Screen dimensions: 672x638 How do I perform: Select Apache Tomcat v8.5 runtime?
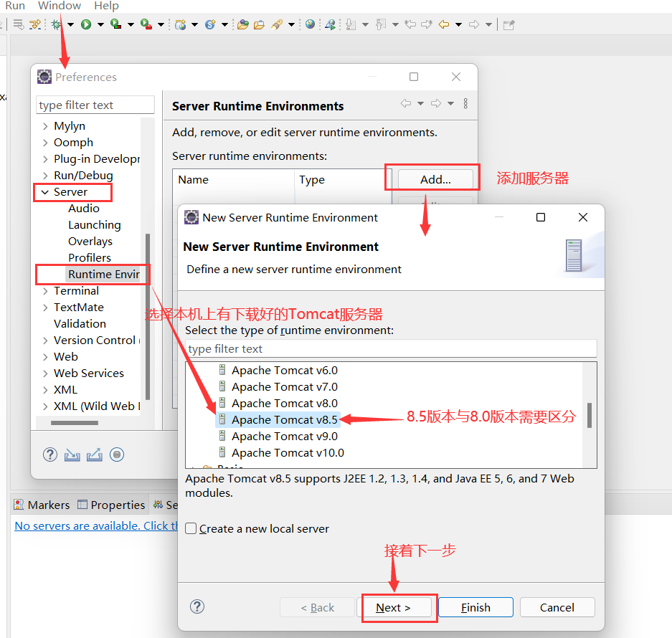pyautogui.click(x=278, y=420)
